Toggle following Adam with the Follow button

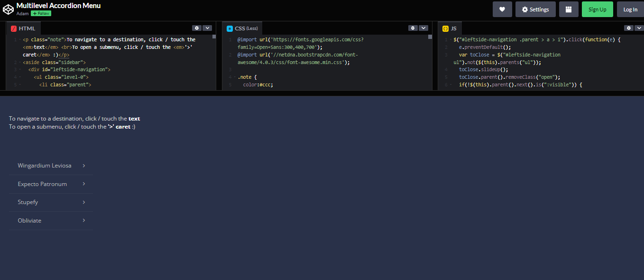coord(40,13)
